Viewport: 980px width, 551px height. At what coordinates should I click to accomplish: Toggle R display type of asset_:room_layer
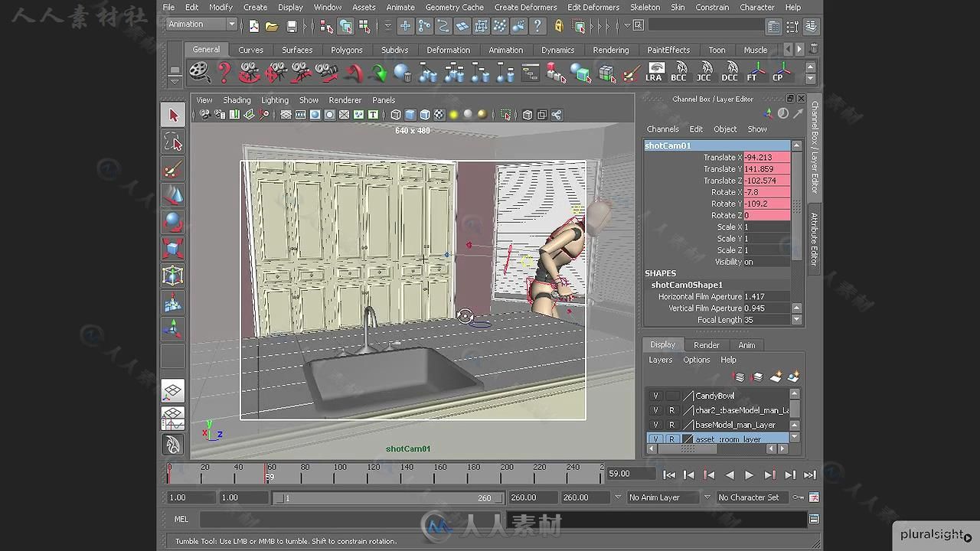tap(671, 439)
